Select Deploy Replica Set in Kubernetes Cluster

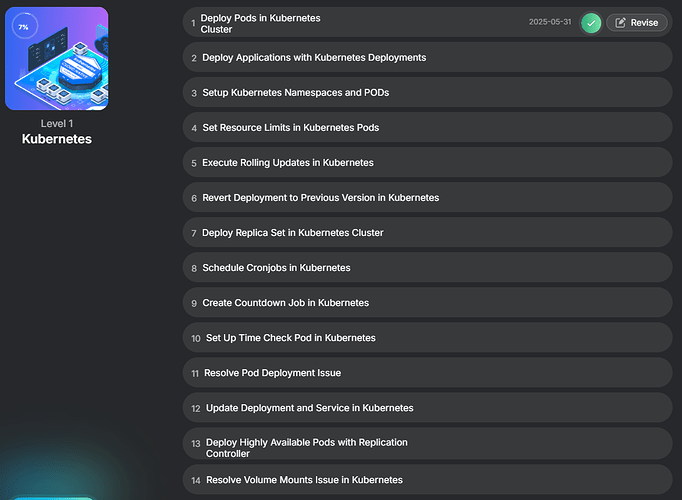(292, 233)
